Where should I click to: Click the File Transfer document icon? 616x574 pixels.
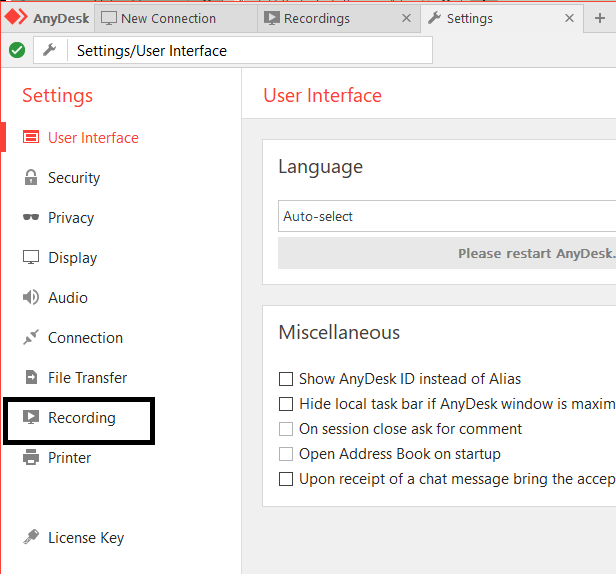pyautogui.click(x=31, y=378)
